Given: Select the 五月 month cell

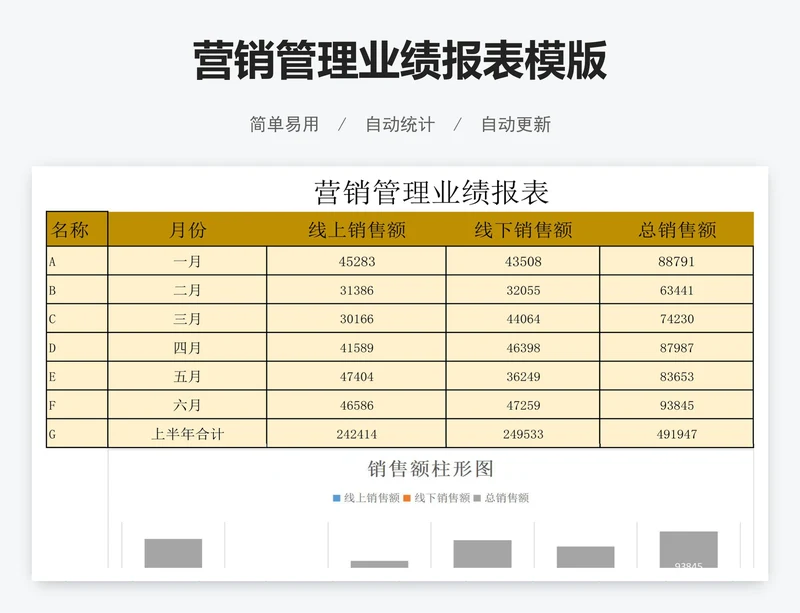Looking at the screenshot, I should click(187, 376).
